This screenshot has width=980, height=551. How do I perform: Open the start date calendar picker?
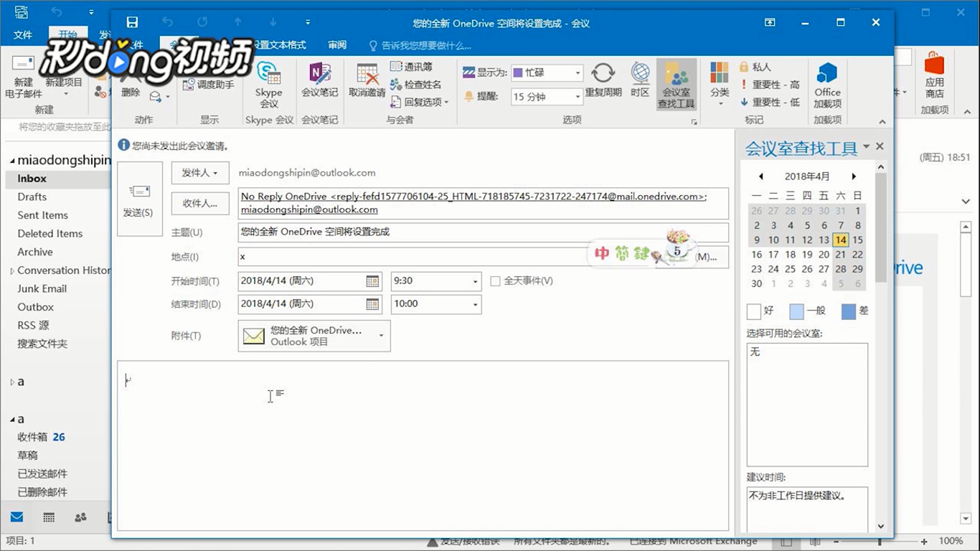tap(372, 281)
